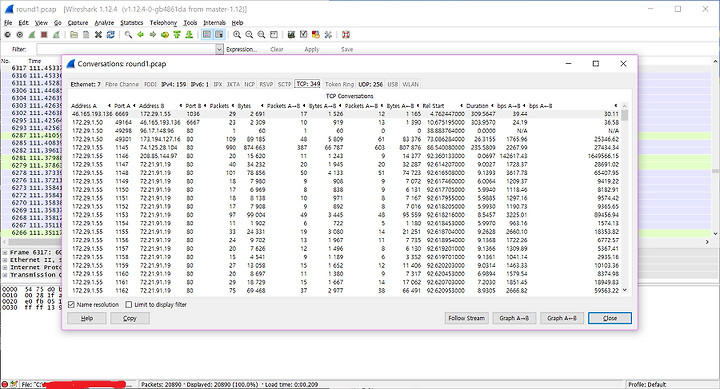Enable Limit to display filter checkbox
720x389 pixels.
tap(129, 304)
